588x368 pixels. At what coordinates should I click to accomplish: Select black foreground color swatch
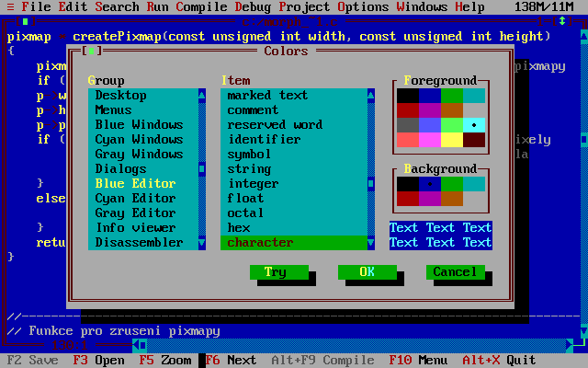pos(408,96)
